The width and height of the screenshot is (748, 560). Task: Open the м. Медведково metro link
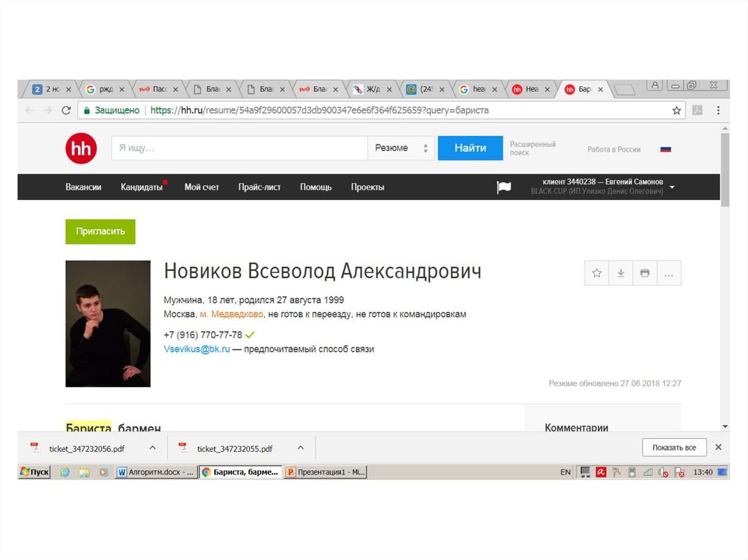coord(232,315)
